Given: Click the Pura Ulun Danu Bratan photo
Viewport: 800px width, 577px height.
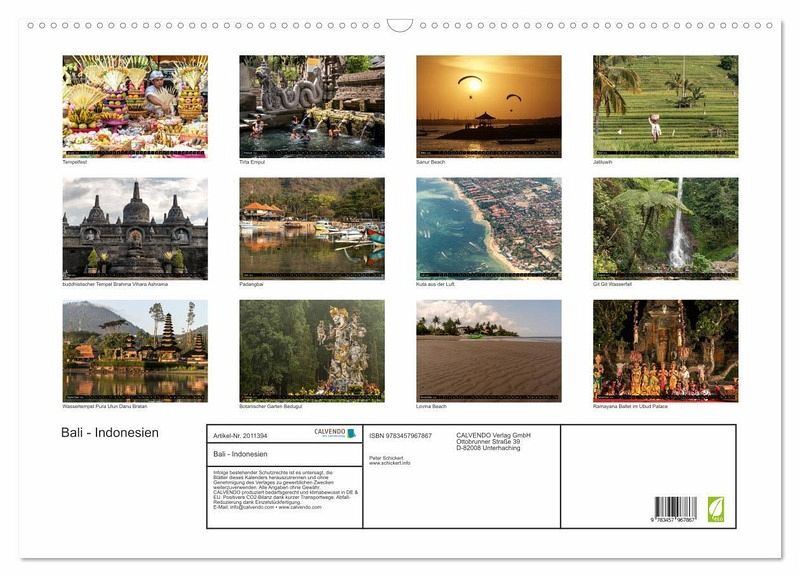Looking at the screenshot, I should (135, 350).
